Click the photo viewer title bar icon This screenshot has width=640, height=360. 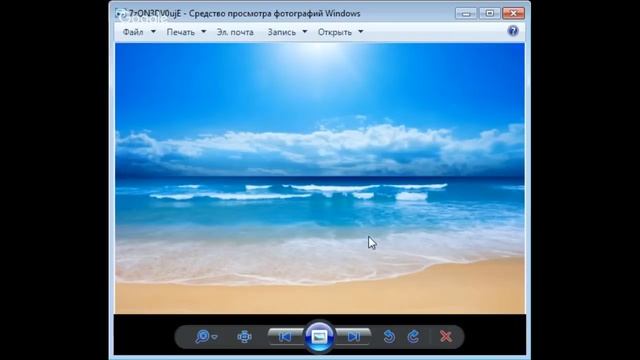(x=121, y=14)
